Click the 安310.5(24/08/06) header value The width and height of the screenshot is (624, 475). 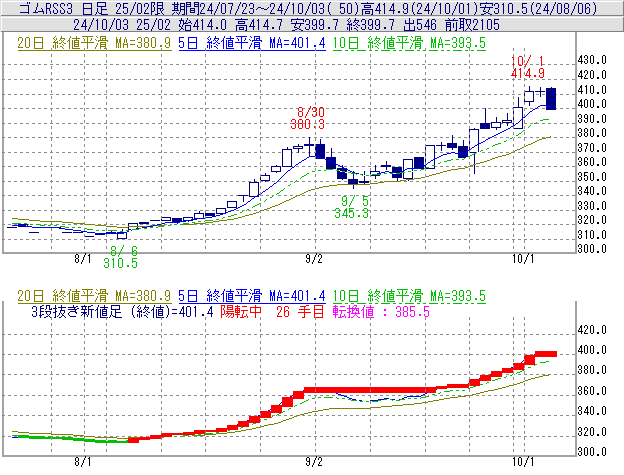pyautogui.click(x=538, y=8)
